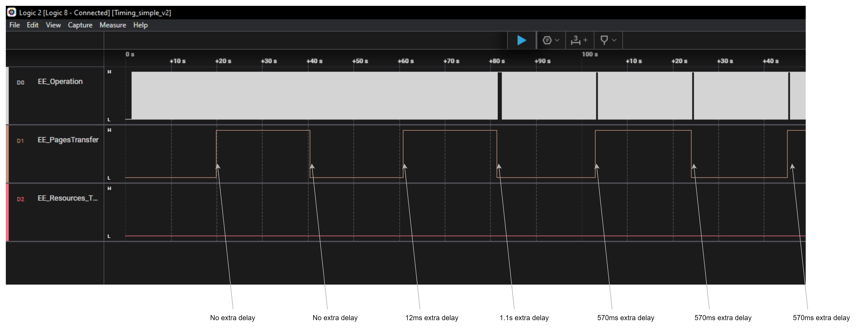Open the Edit menu
Image resolution: width=868 pixels, height=333 pixels.
tap(33, 25)
